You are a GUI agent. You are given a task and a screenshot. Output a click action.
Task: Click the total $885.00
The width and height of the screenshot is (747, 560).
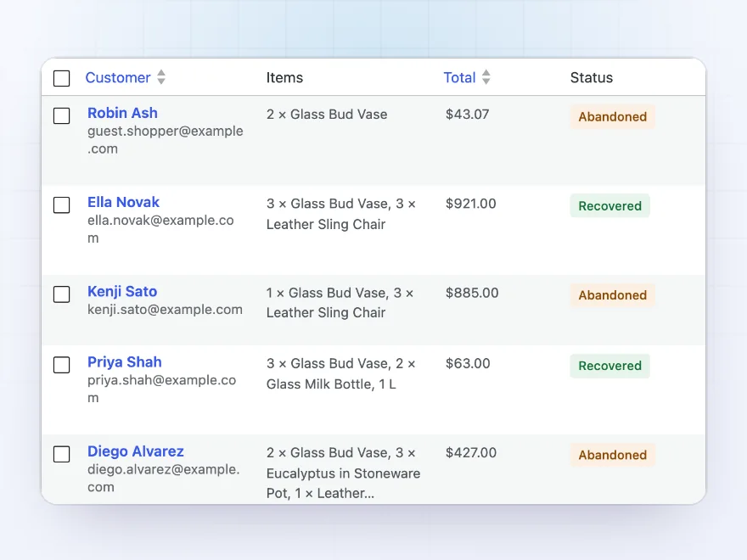[472, 293]
